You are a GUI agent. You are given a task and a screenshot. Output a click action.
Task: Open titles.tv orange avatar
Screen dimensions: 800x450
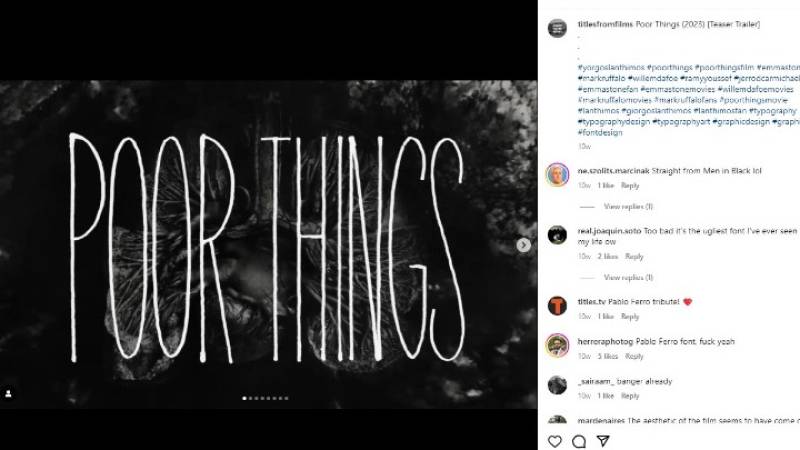click(557, 306)
